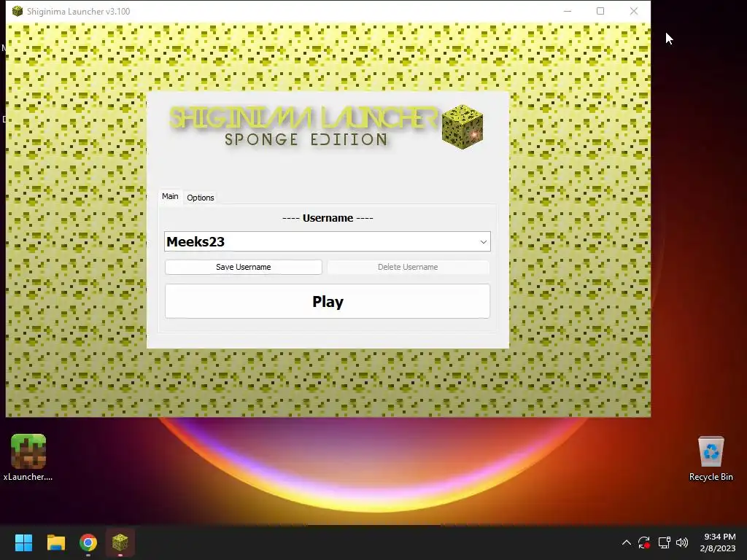Click the Shiginima title bar sponge icon

(18, 11)
